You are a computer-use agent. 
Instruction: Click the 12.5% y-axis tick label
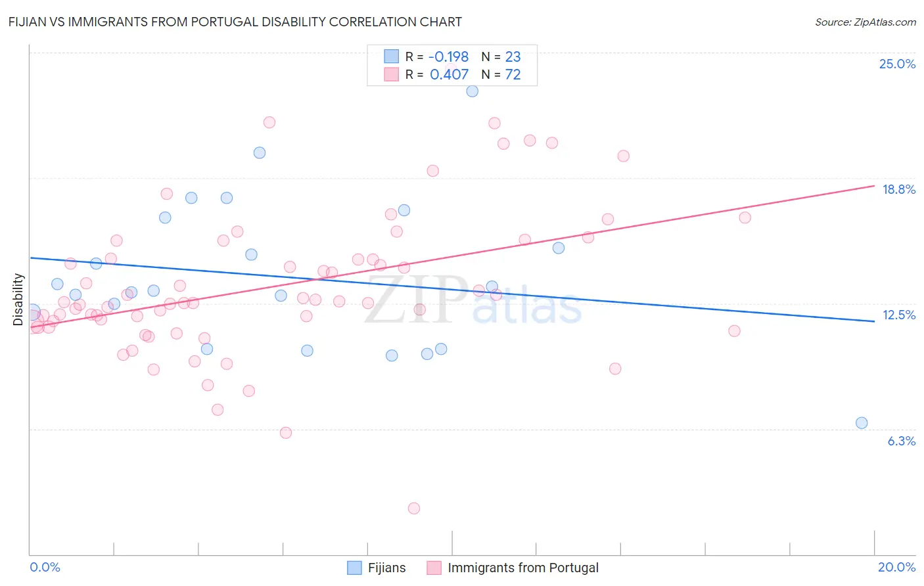click(898, 315)
